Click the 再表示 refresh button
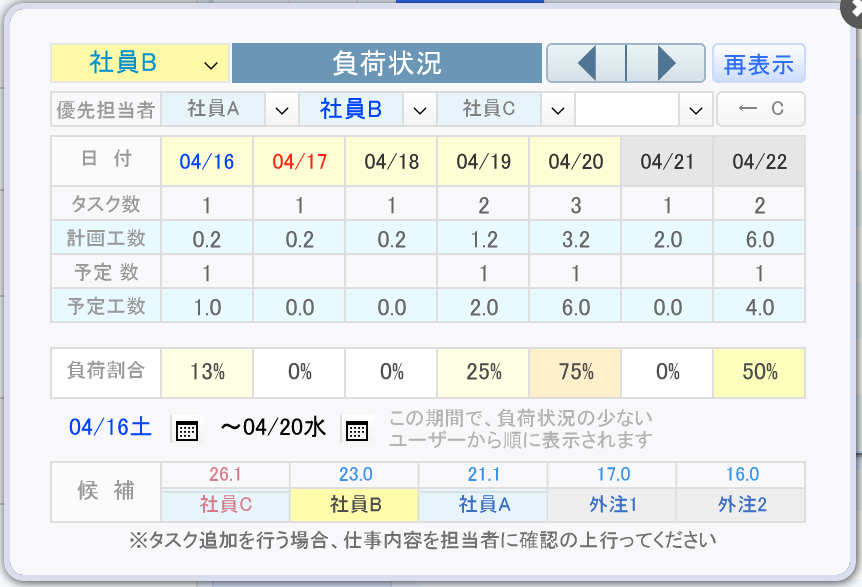This screenshot has height=587, width=862. click(x=759, y=64)
